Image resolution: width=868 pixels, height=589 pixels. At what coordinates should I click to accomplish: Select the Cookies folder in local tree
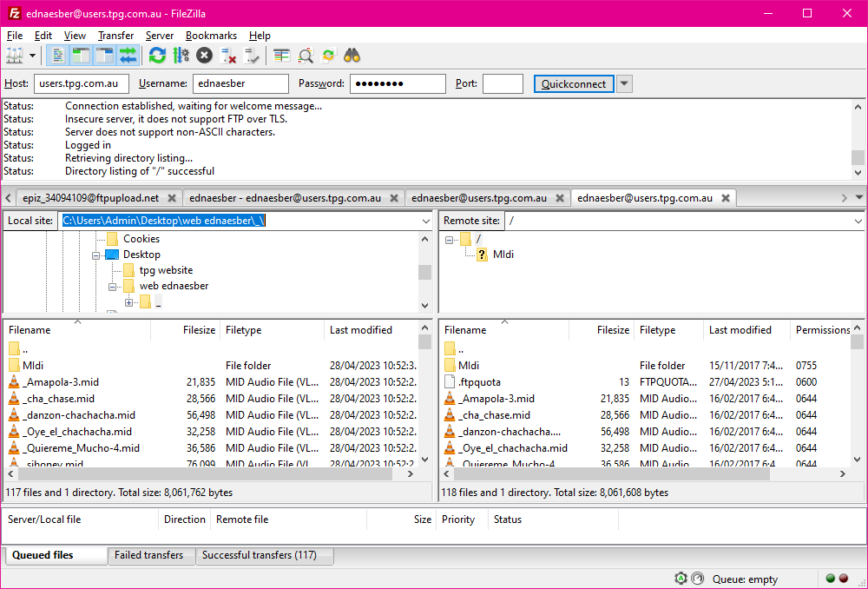tap(141, 239)
